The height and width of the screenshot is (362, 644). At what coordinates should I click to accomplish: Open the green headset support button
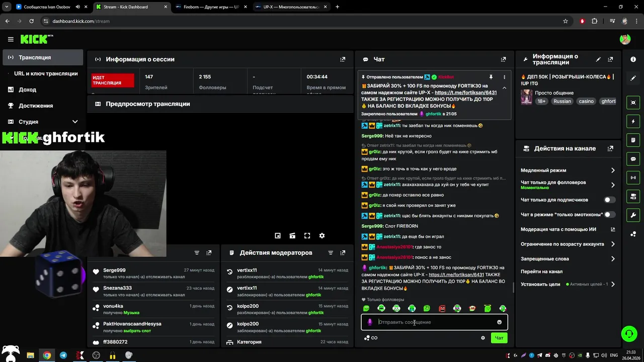[x=628, y=334]
